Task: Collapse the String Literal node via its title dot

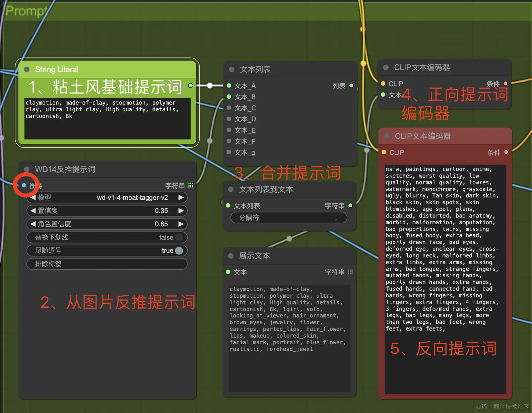Action: pyautogui.click(x=27, y=69)
